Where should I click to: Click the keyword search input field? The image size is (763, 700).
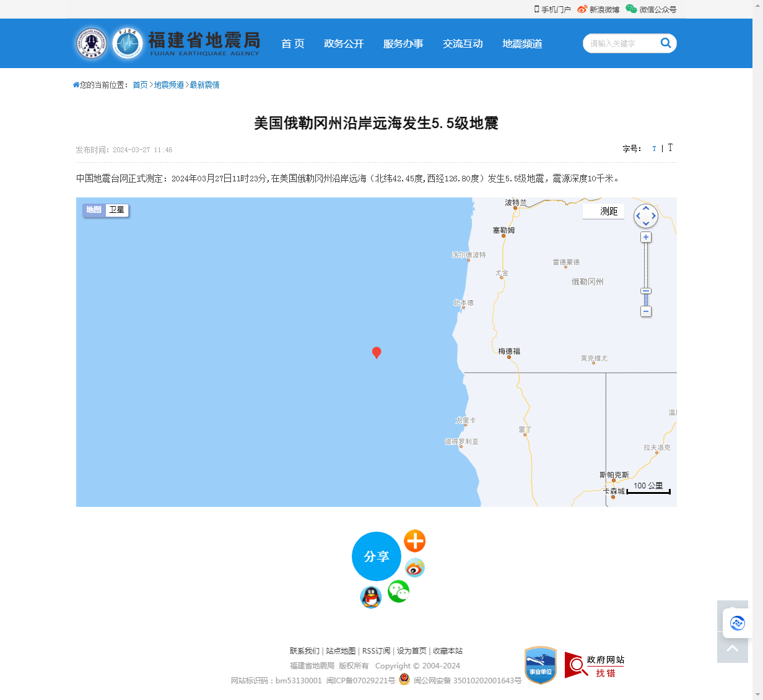click(x=619, y=43)
